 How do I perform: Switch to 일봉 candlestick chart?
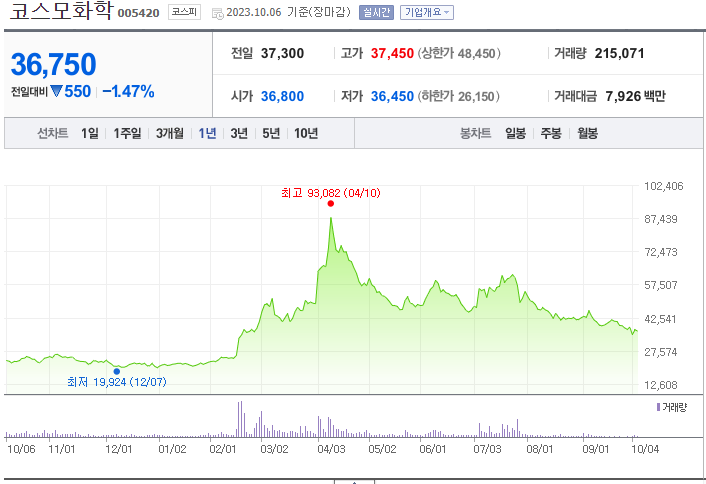515,133
